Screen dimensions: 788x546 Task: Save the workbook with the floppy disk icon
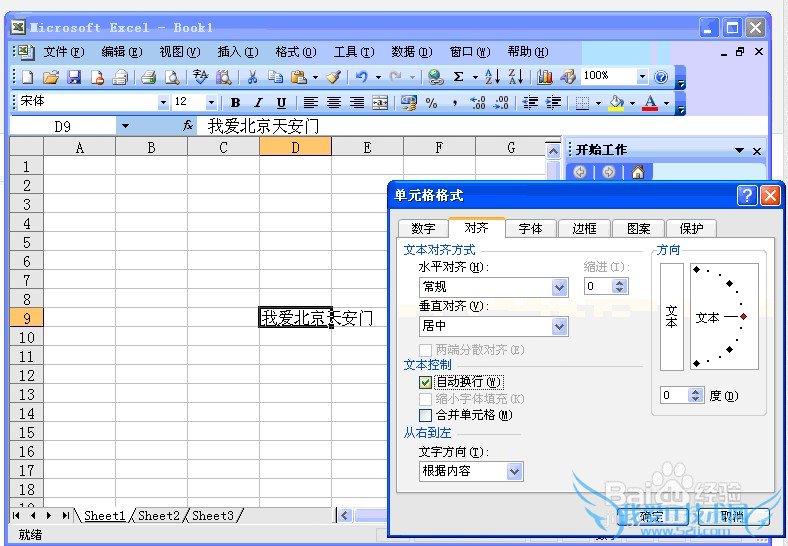coord(74,77)
